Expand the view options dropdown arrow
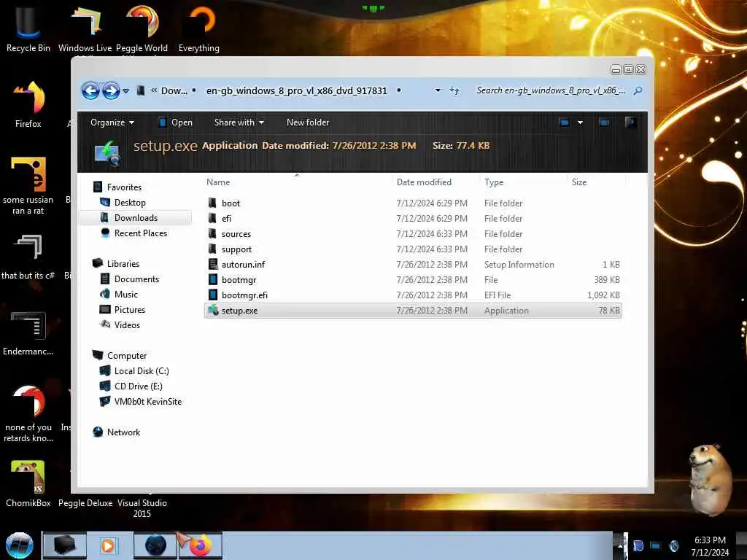 [580, 122]
